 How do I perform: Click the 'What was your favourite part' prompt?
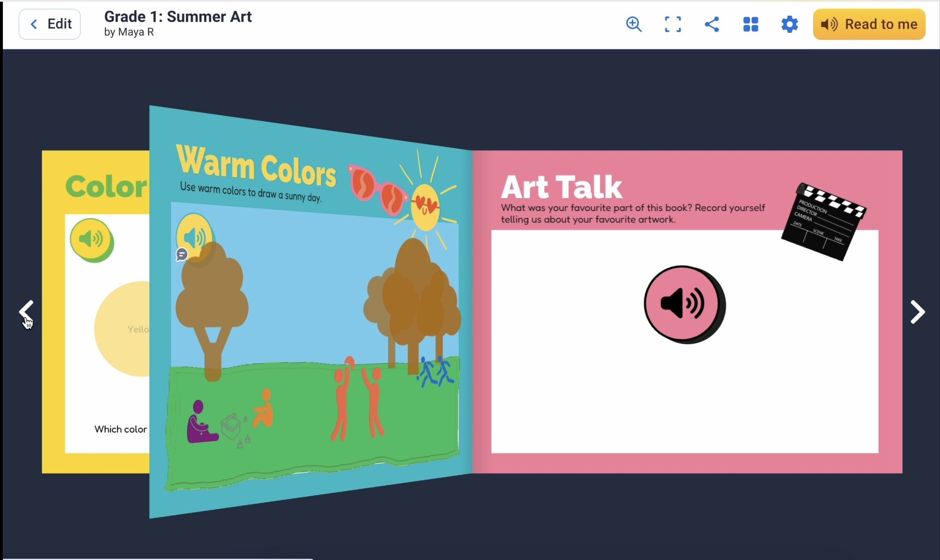coord(633,213)
